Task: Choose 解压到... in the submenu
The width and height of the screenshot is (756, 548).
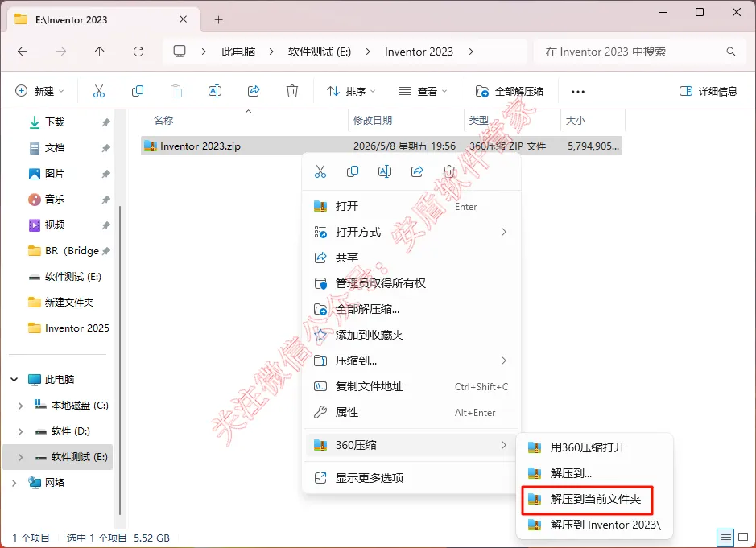Action: 594,473
